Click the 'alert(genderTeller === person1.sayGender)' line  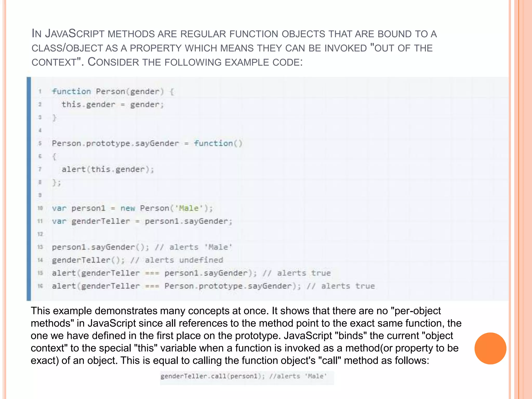(x=191, y=273)
